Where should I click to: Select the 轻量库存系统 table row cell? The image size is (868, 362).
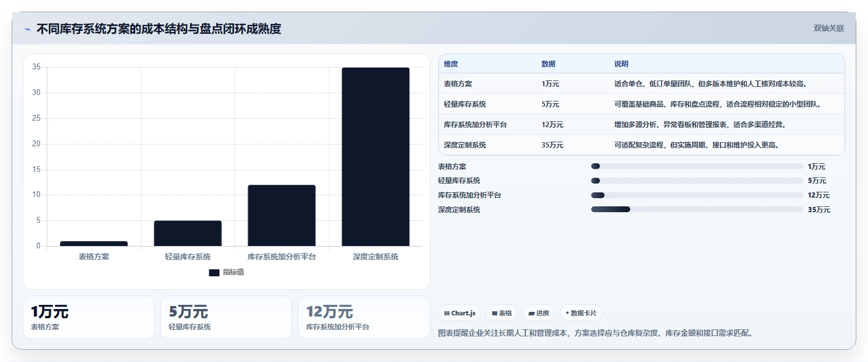click(x=465, y=104)
